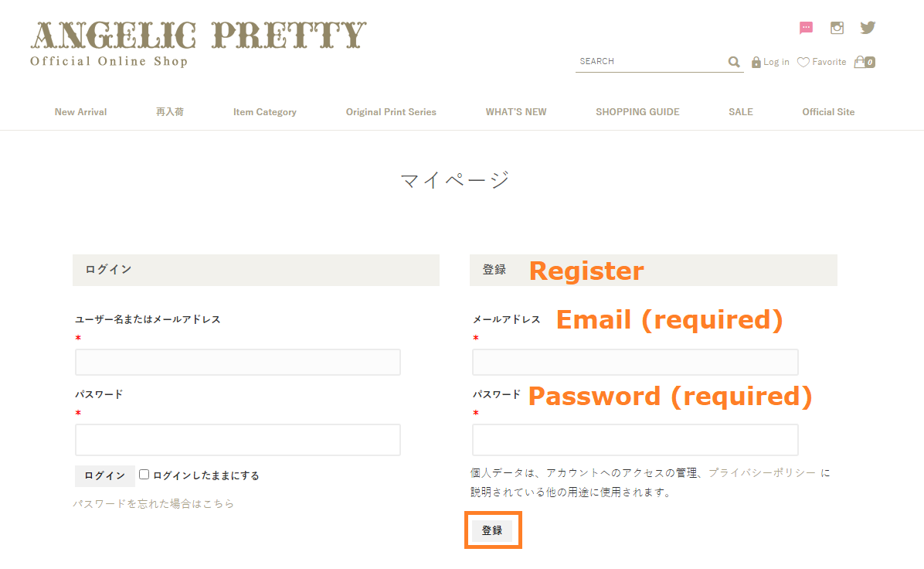Click the Angelic Pretty logo
The height and width of the screenshot is (569, 924).
click(198, 43)
